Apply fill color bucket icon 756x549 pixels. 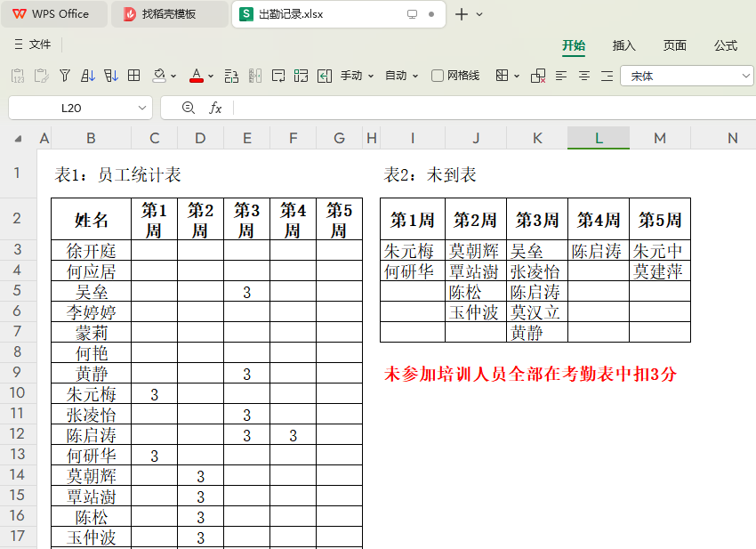click(159, 76)
